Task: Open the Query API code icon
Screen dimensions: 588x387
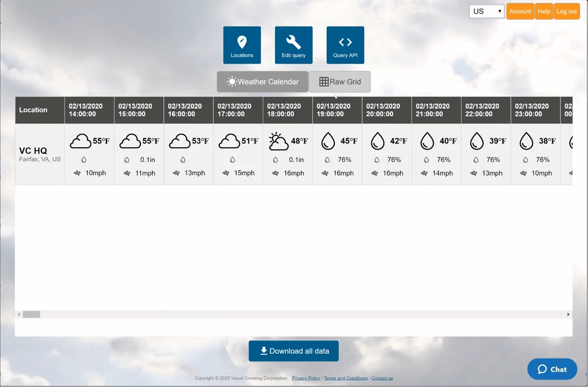Action: point(345,42)
